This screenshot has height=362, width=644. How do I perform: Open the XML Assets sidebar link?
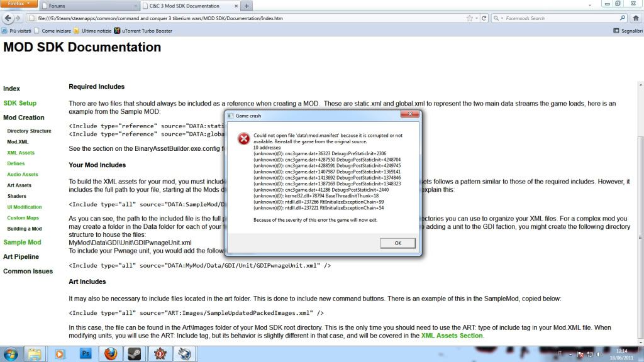click(x=21, y=153)
